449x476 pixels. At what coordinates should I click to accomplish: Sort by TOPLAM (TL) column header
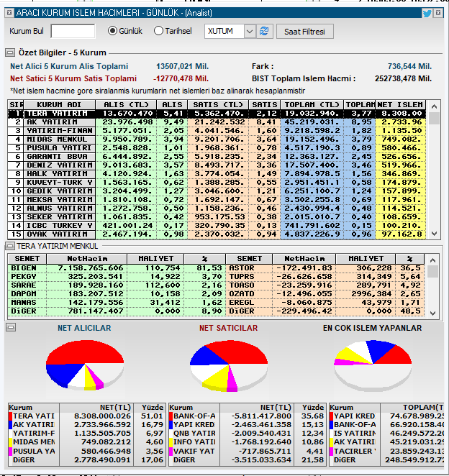pyautogui.click(x=312, y=105)
